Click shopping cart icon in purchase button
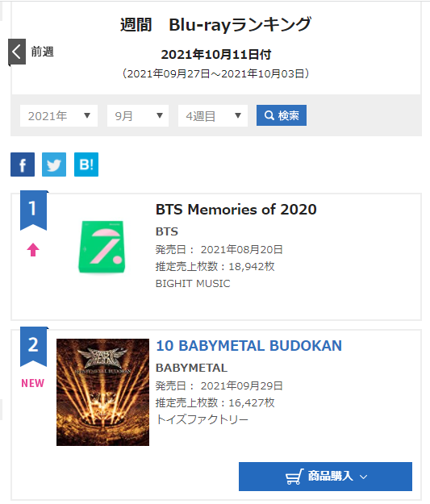Viewport: 430px width, 504px height. pyautogui.click(x=294, y=477)
